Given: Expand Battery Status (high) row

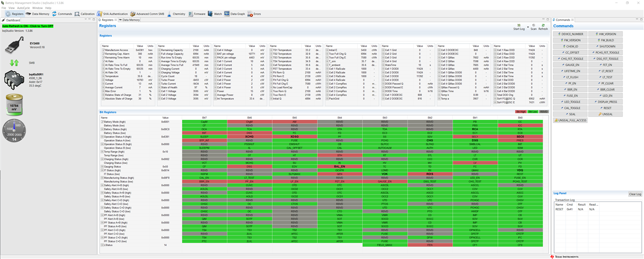Looking at the screenshot, I should 103,129.
